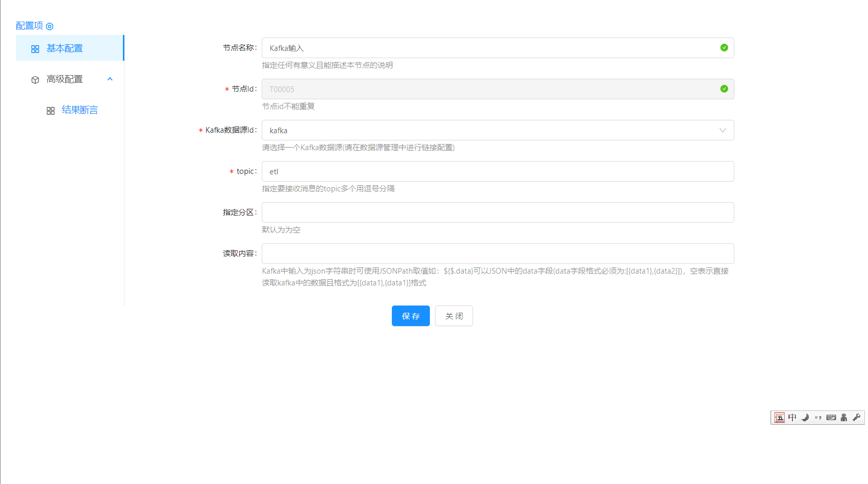Click the green checkmark in 节点名称 field

click(x=724, y=48)
